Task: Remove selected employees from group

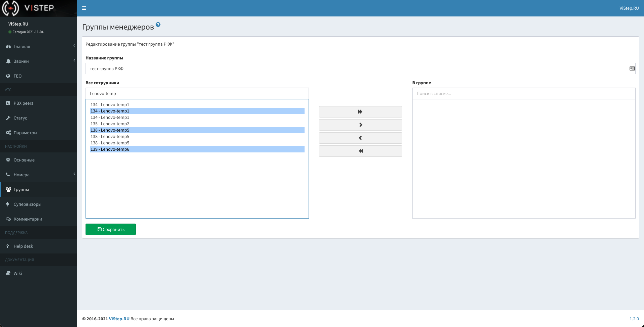Action: pyautogui.click(x=360, y=138)
